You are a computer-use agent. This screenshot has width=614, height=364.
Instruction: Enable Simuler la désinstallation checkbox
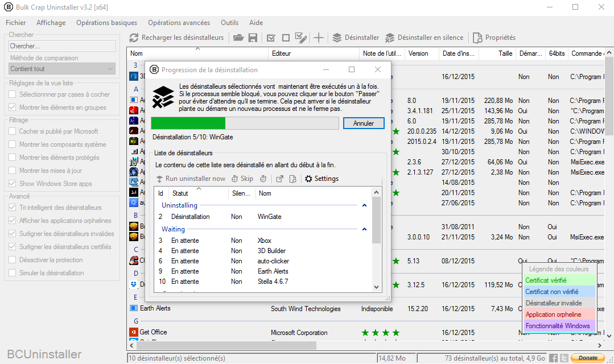tap(13, 273)
